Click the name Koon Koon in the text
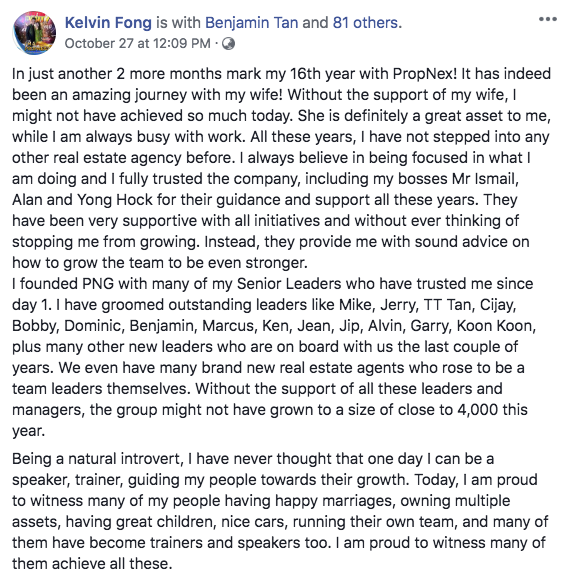566x579 pixels. [496, 326]
